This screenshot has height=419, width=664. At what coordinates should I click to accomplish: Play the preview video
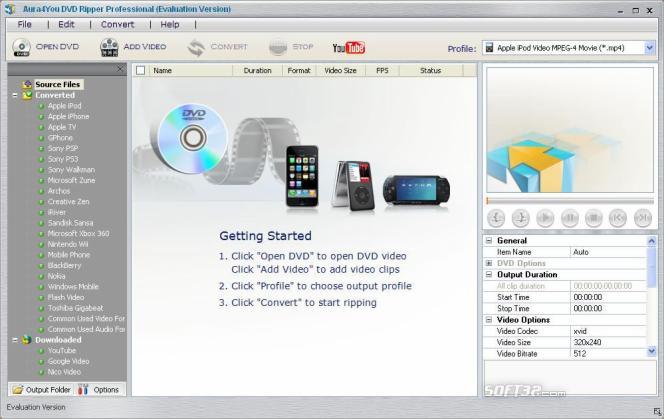click(x=545, y=218)
